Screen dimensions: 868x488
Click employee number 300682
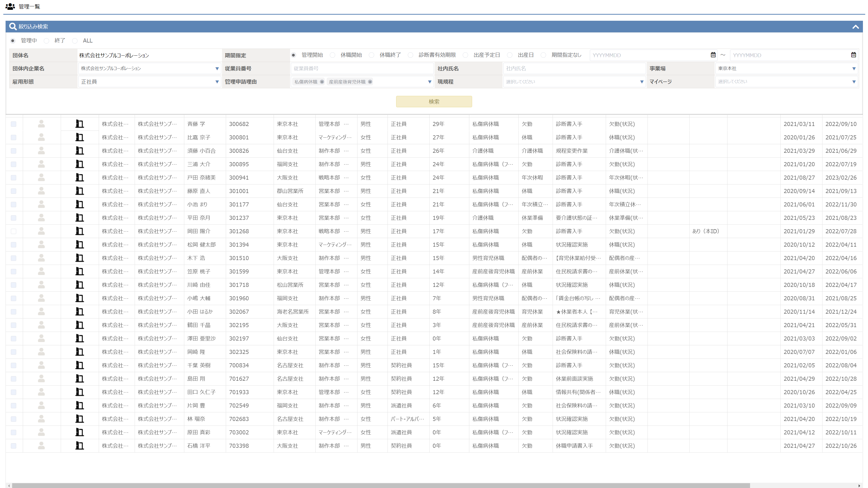click(239, 124)
